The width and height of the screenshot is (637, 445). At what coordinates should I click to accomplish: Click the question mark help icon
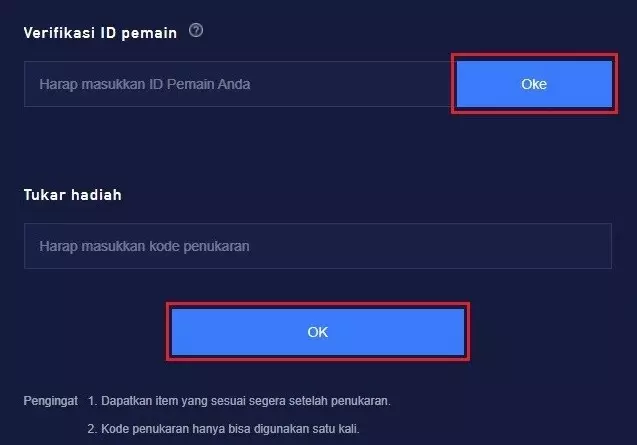click(x=196, y=31)
